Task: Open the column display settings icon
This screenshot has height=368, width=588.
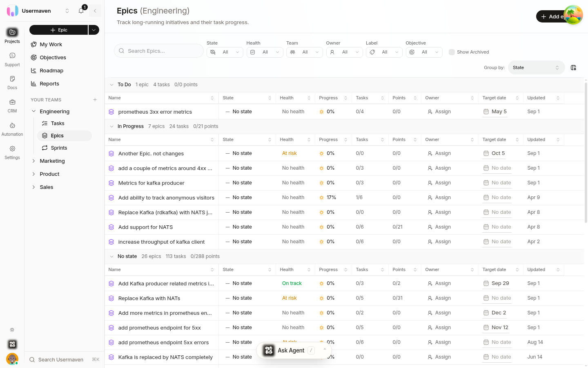Action: click(x=573, y=67)
